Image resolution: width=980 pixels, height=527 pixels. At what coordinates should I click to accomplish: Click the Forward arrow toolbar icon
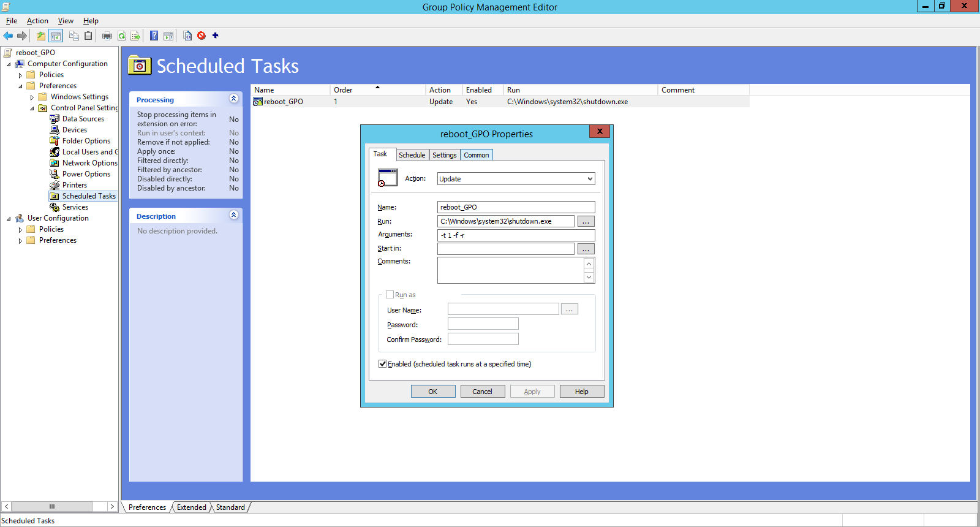coord(22,36)
